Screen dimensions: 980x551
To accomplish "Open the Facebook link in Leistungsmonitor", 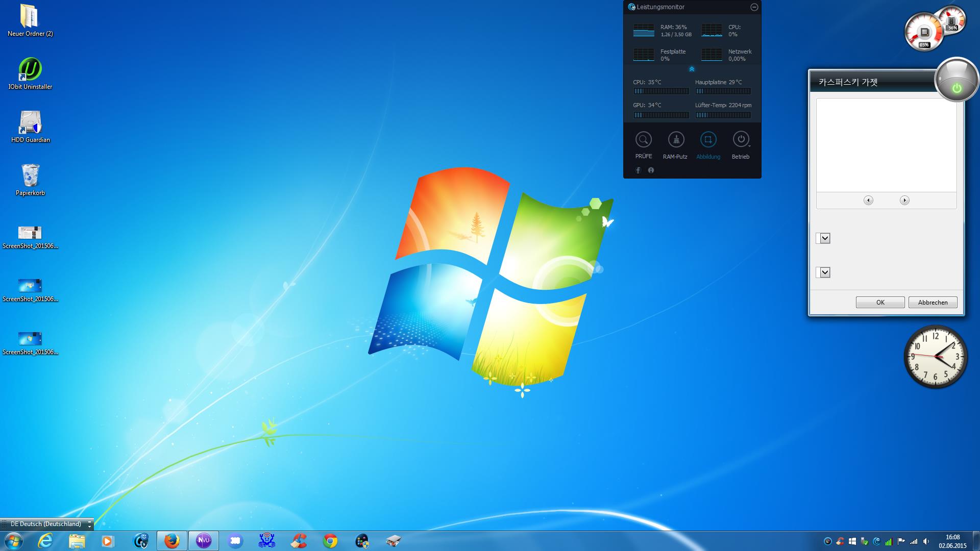I will [x=638, y=170].
